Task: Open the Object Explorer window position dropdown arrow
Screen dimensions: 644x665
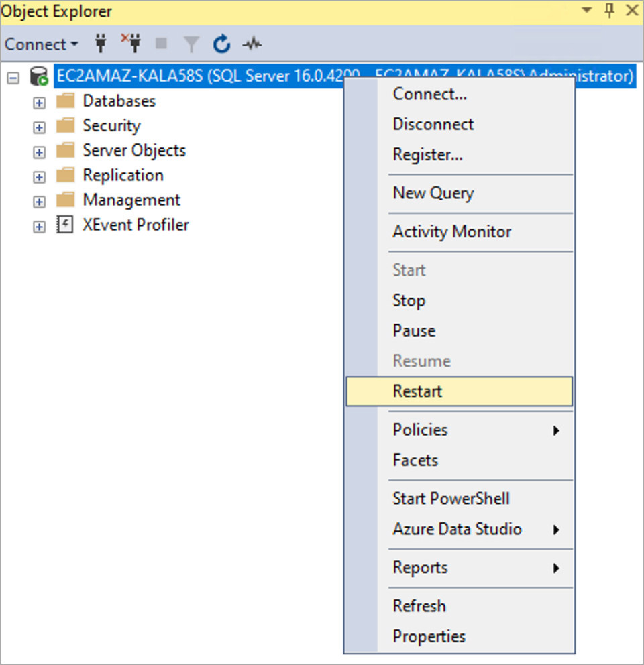Action: point(587,10)
